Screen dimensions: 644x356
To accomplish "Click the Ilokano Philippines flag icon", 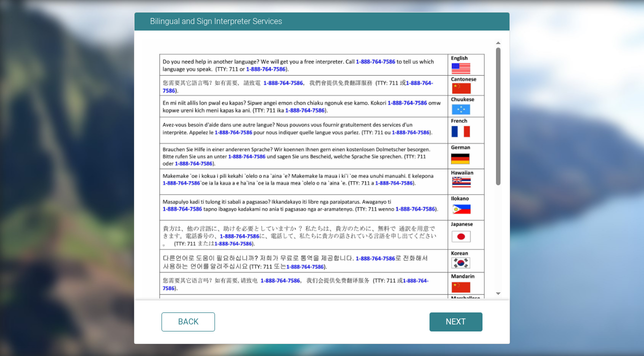I will pos(461,209).
